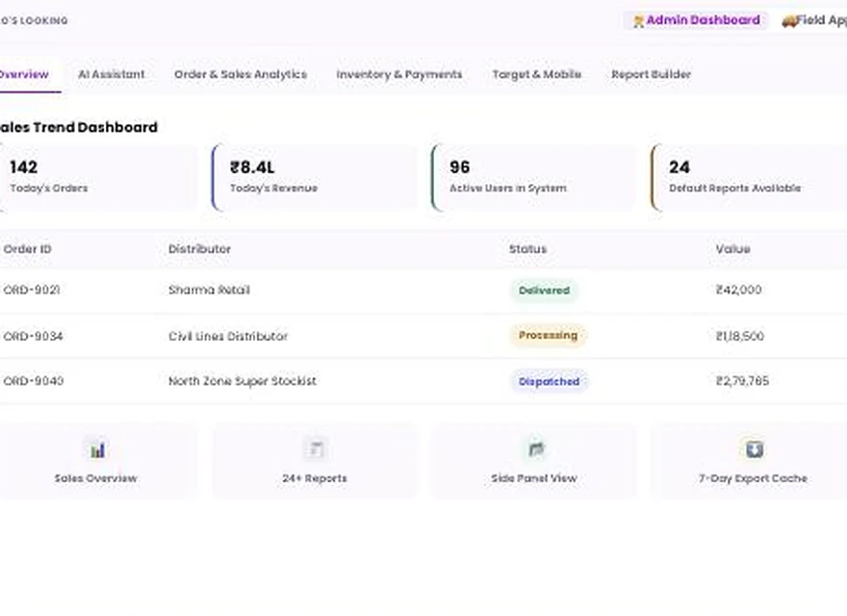Click the Today's Orders 142 card

[98, 177]
